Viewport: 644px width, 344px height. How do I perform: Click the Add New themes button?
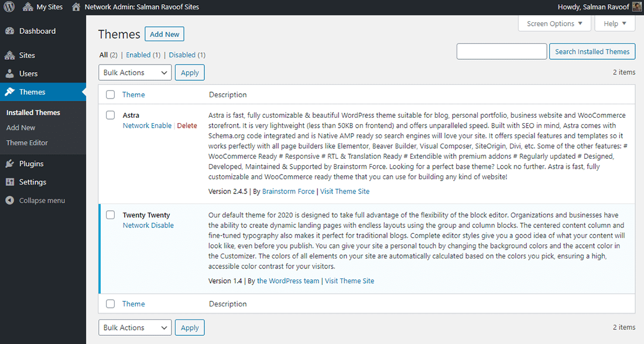164,34
